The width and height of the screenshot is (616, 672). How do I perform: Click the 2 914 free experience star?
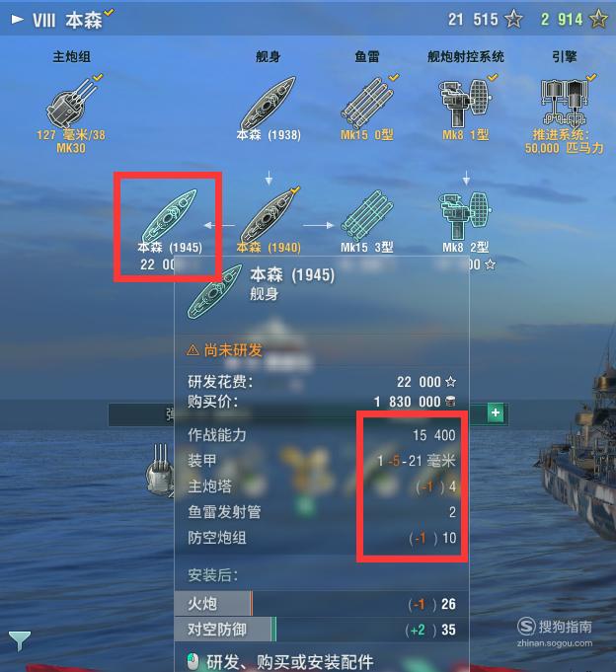coord(598,20)
